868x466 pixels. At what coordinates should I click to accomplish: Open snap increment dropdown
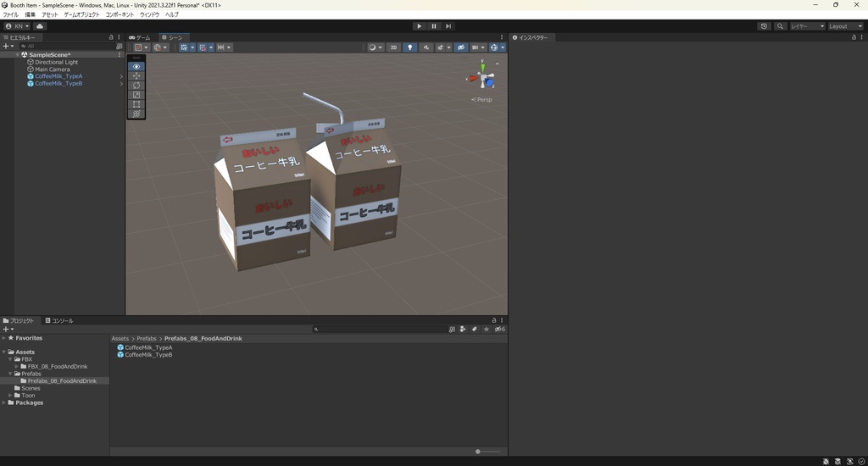pyautogui.click(x=224, y=47)
